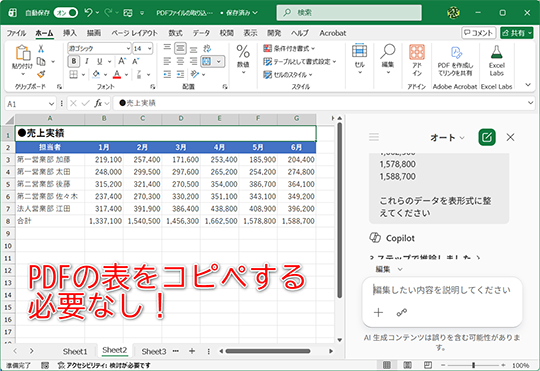Toggle Underline formatting
This screenshot has width=540, height=371.
pos(100,61)
